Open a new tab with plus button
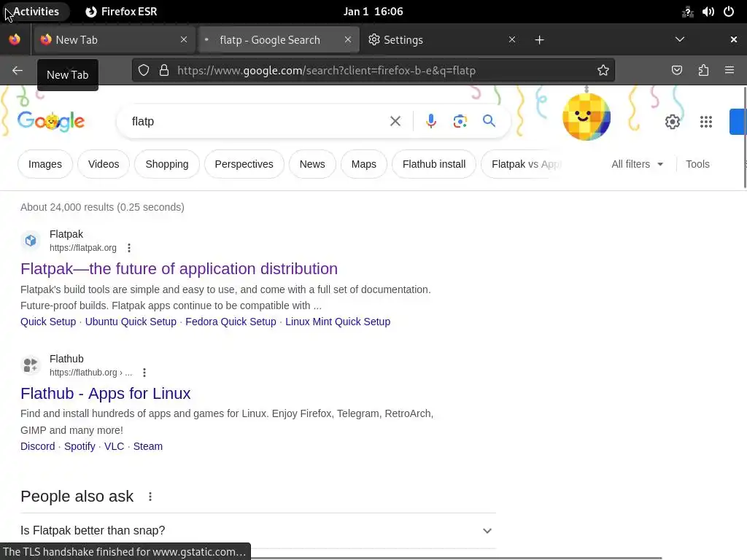 [539, 40]
